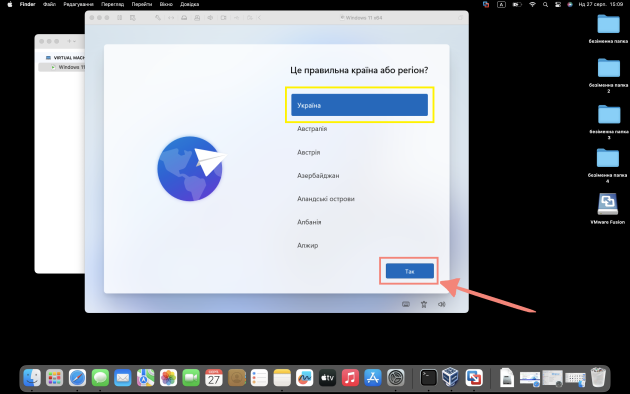Open the Перегляд menu

click(112, 4)
